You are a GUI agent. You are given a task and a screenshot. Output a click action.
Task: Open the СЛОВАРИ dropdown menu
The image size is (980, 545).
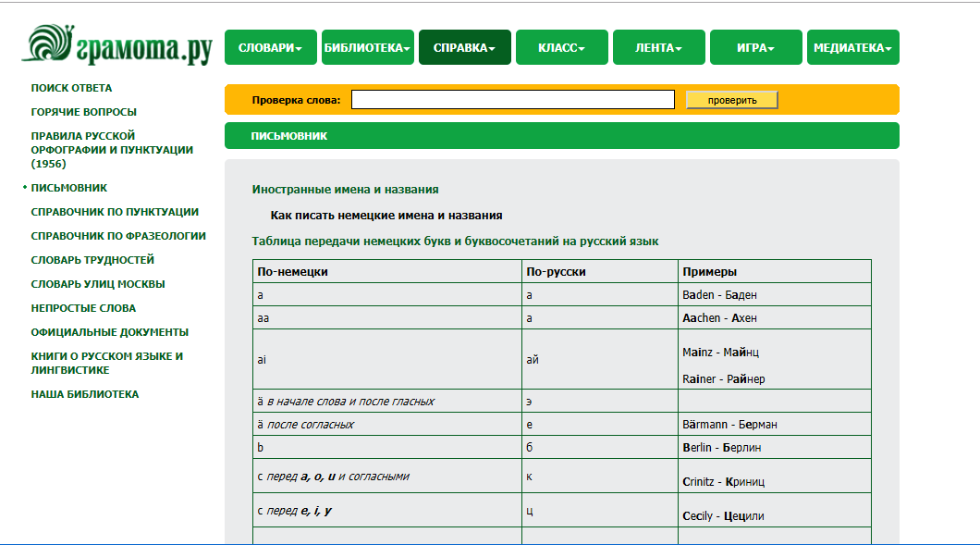(x=271, y=47)
